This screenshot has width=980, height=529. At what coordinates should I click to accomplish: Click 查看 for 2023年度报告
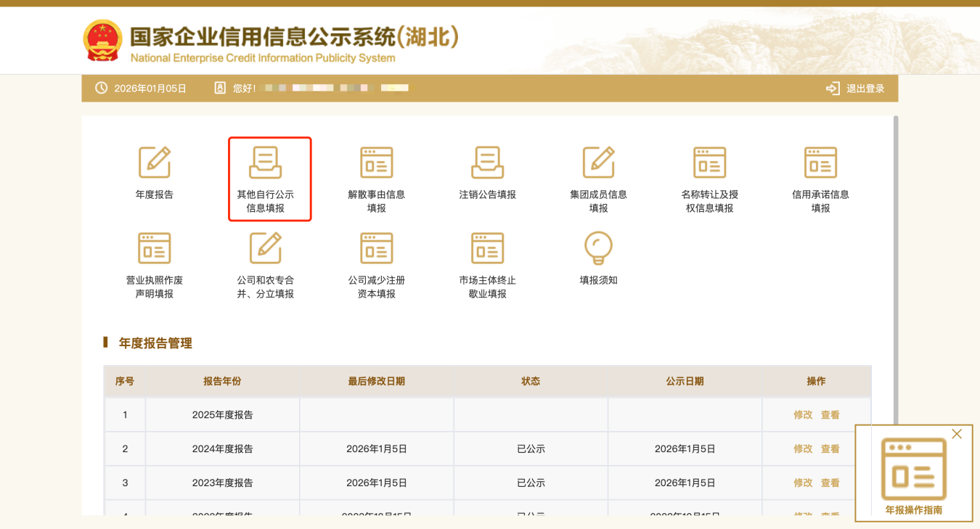[x=830, y=483]
